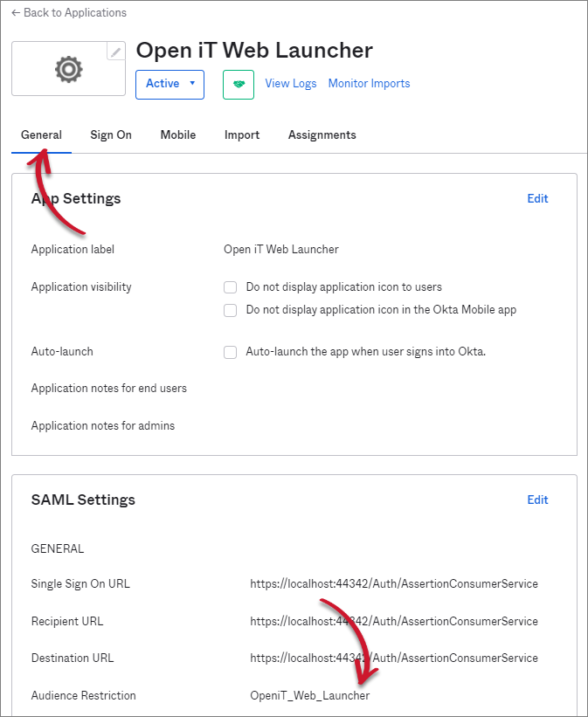Select the General tab
The image size is (588, 717).
41,135
